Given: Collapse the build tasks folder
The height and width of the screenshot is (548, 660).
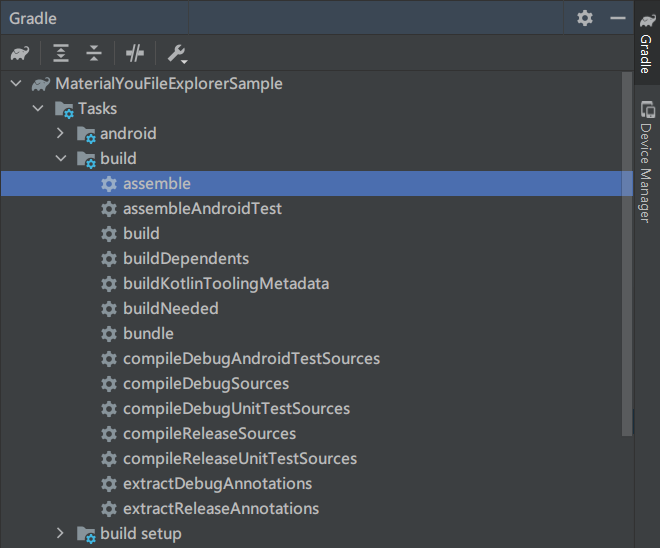Looking at the screenshot, I should pyautogui.click(x=61, y=159).
